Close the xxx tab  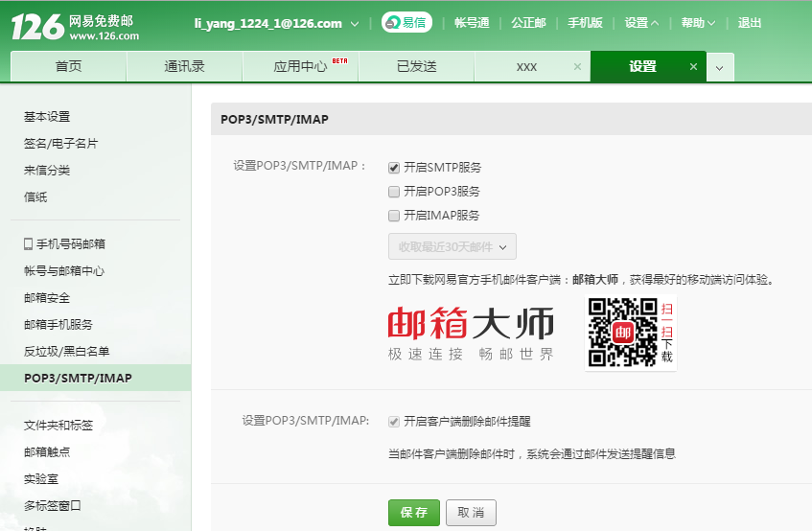click(x=577, y=67)
